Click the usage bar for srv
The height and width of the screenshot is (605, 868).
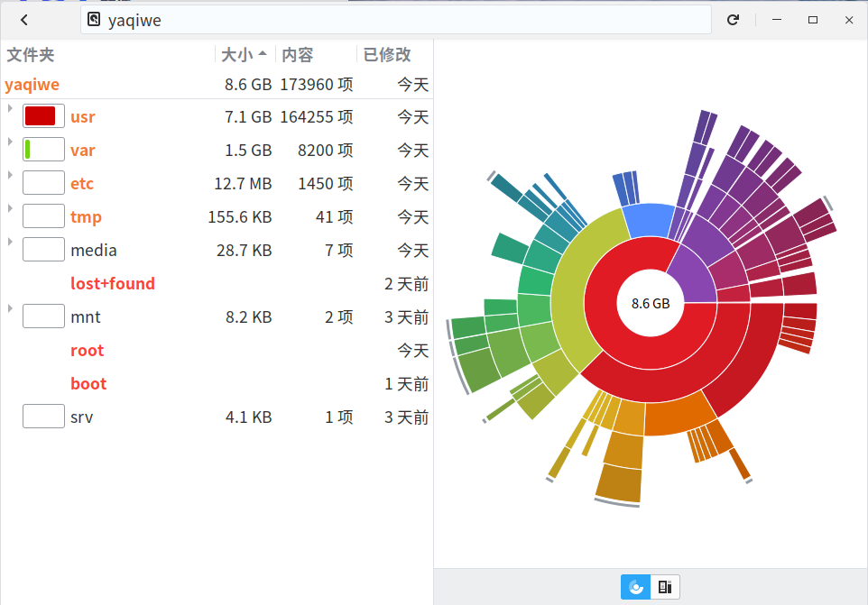pos(43,417)
